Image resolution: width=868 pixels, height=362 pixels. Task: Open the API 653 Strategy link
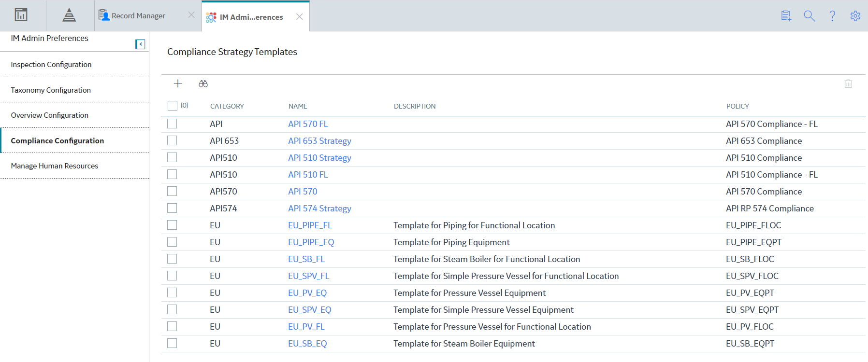[x=319, y=141]
